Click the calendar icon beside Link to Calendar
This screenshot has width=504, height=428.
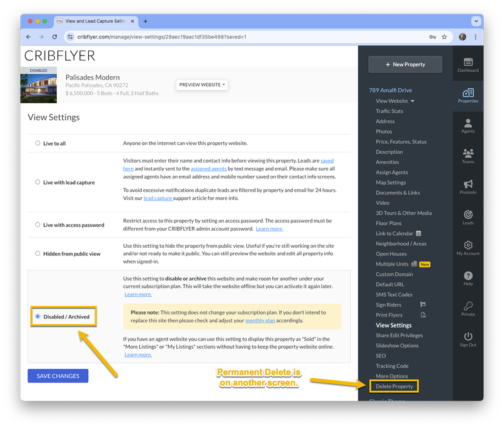point(418,233)
